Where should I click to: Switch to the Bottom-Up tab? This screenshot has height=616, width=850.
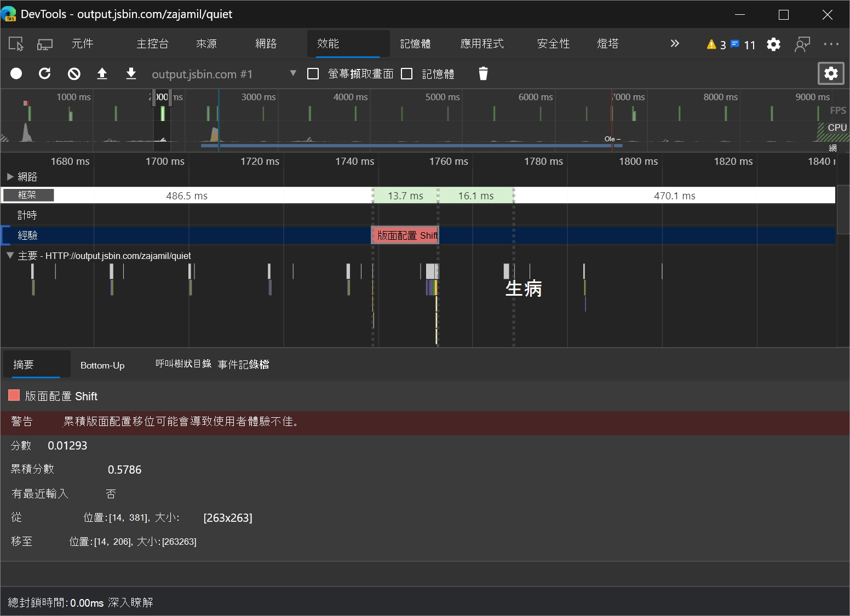pos(102,365)
